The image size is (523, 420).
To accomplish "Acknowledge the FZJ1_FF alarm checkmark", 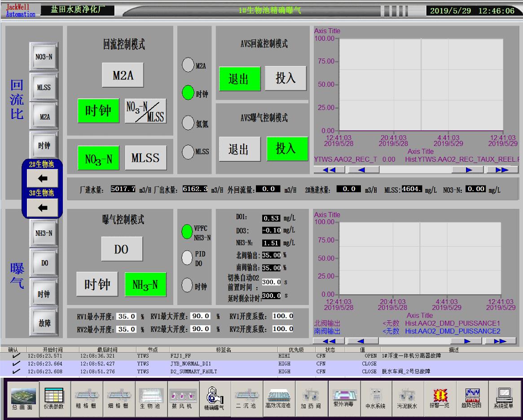I will (x=16, y=356).
